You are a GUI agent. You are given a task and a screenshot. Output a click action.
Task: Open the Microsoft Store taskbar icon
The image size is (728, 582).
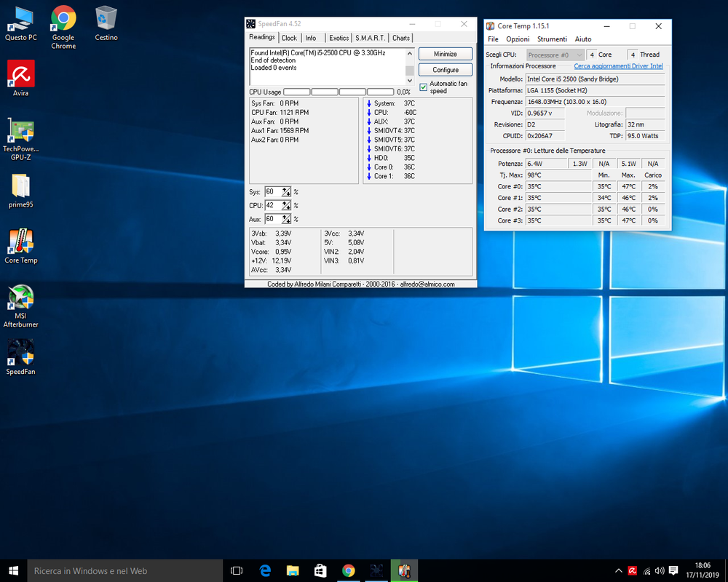click(x=320, y=570)
